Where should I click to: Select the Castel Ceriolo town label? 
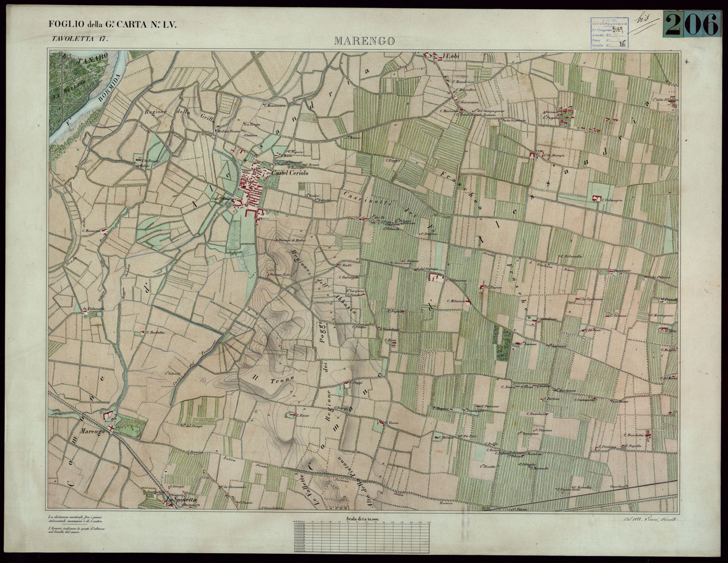click(290, 173)
